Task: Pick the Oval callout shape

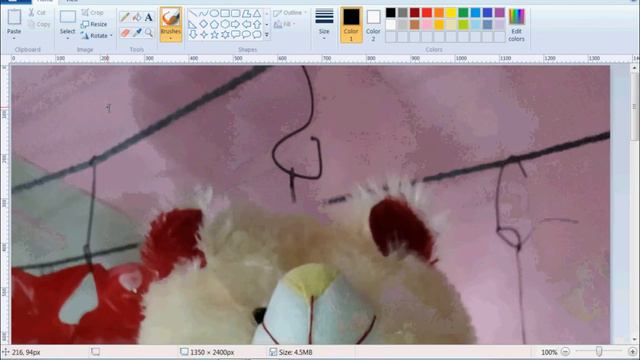Action: pos(246,35)
